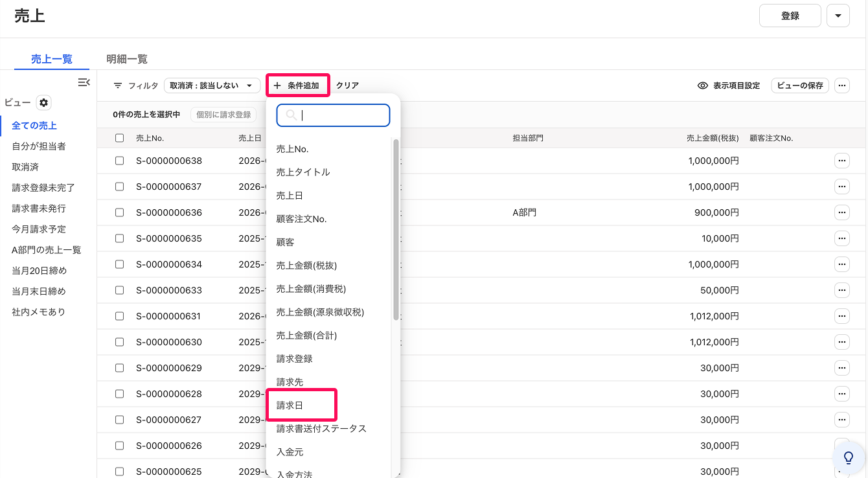868x478 pixels.
Task: Check the box for S-0000000631
Action: pyautogui.click(x=119, y=316)
